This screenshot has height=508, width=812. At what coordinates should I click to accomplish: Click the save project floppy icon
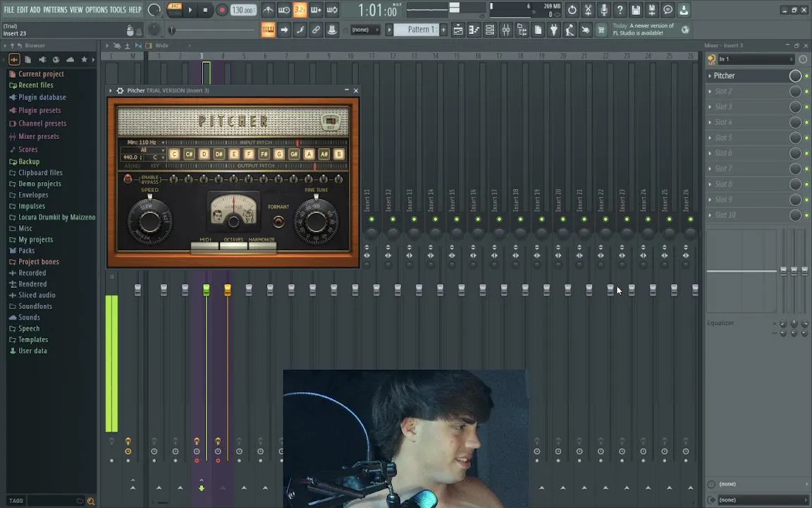click(x=636, y=10)
